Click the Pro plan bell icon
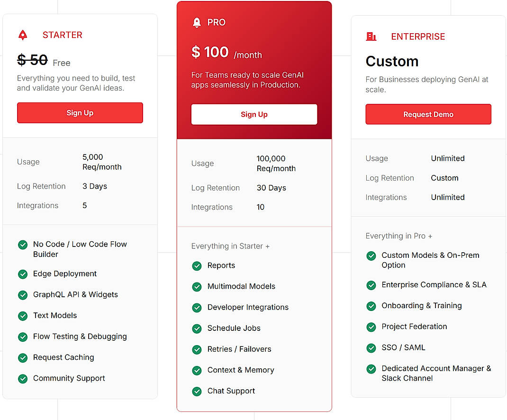This screenshot has height=420, width=507. (x=197, y=22)
